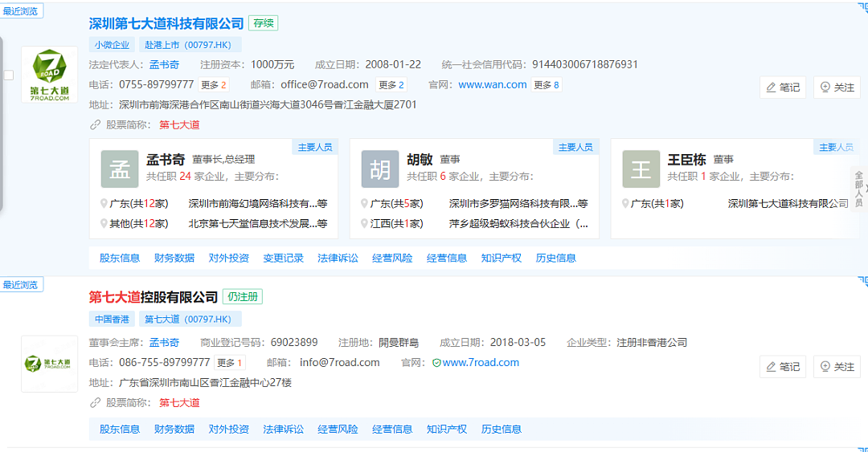Open 萍乡超级蚂蚁科技合伙企业 link
868x452 pixels.
(x=518, y=223)
